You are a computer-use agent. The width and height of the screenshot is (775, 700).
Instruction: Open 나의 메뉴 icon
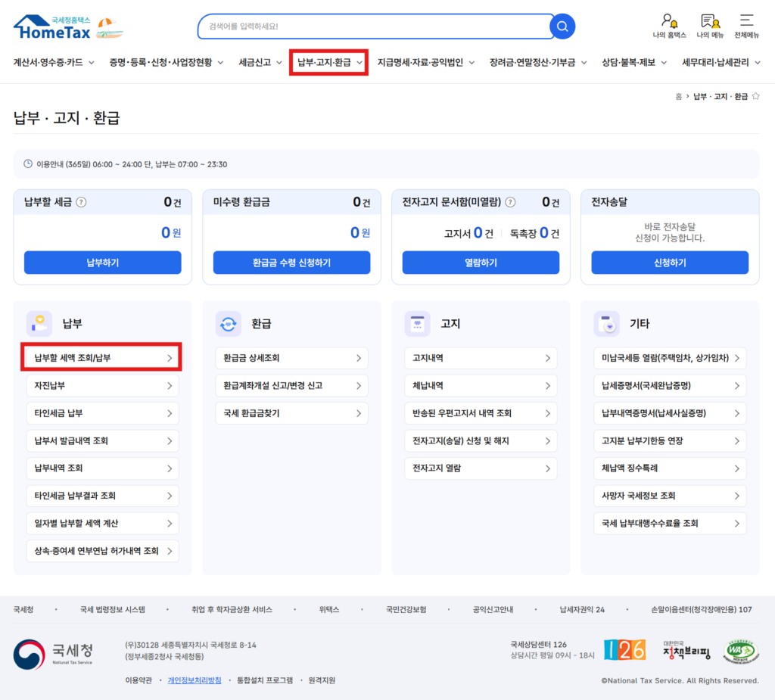coord(710,26)
